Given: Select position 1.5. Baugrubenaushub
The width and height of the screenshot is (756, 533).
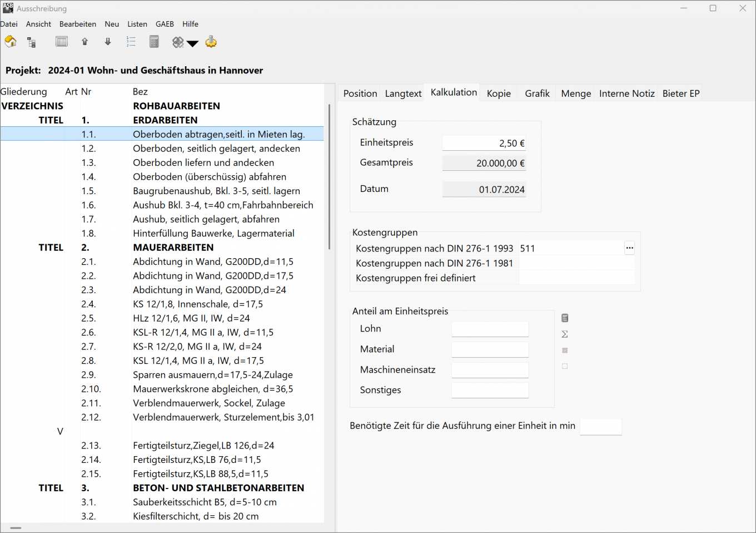Looking at the screenshot, I should 216,191.
